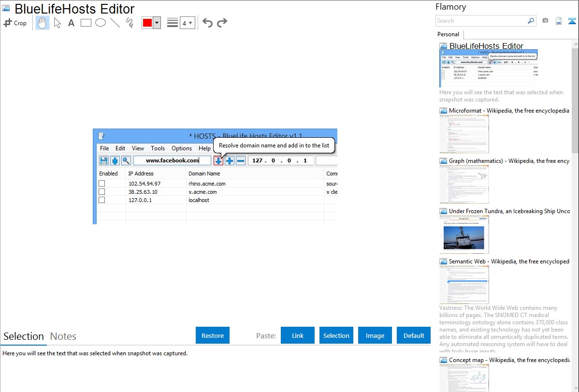Select the ellipse drawing tool
This screenshot has height=392, width=579.
click(x=101, y=23)
